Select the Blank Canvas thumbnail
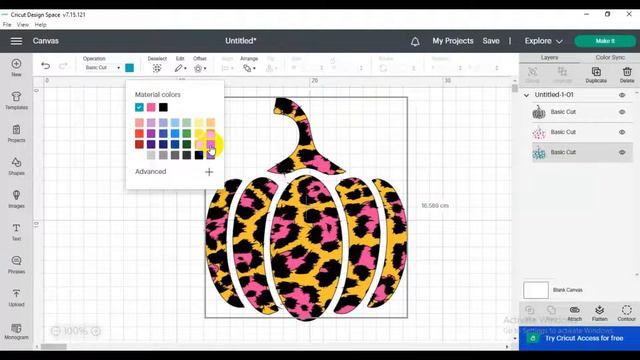The image size is (640, 360). (536, 290)
